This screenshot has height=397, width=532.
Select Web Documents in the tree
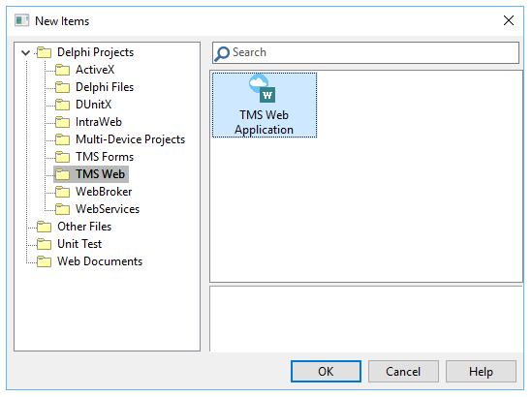point(100,261)
